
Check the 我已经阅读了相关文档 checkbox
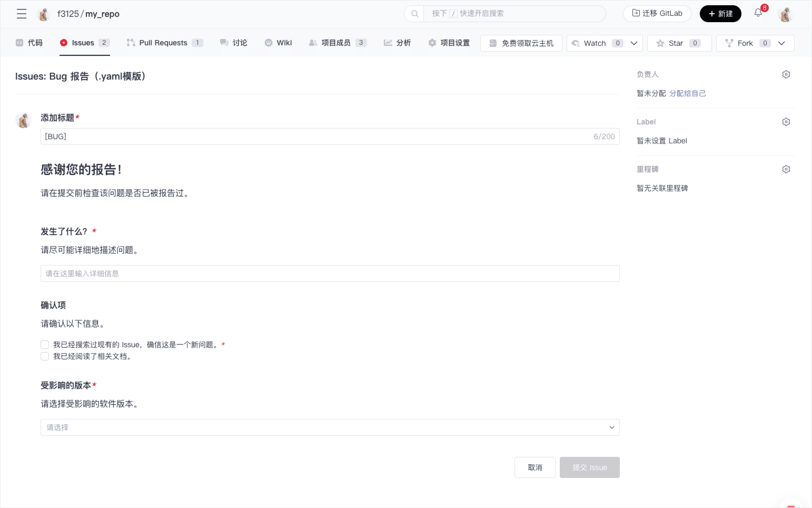(45, 356)
